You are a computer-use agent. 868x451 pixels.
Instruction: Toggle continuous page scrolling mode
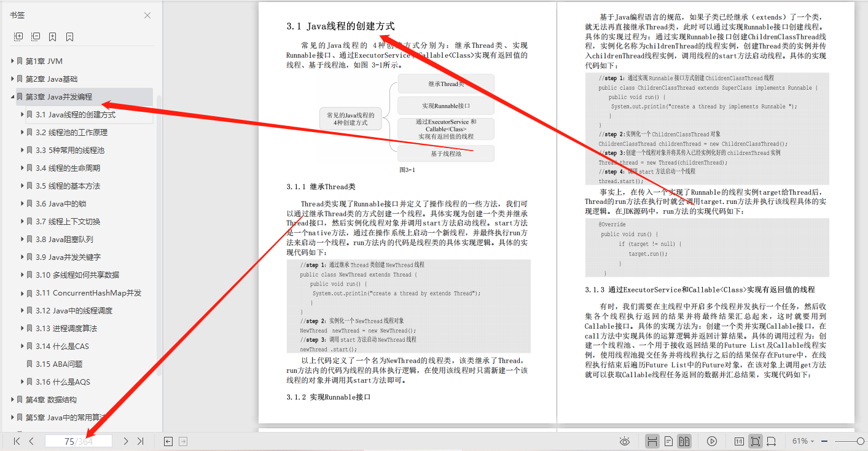coord(652,441)
